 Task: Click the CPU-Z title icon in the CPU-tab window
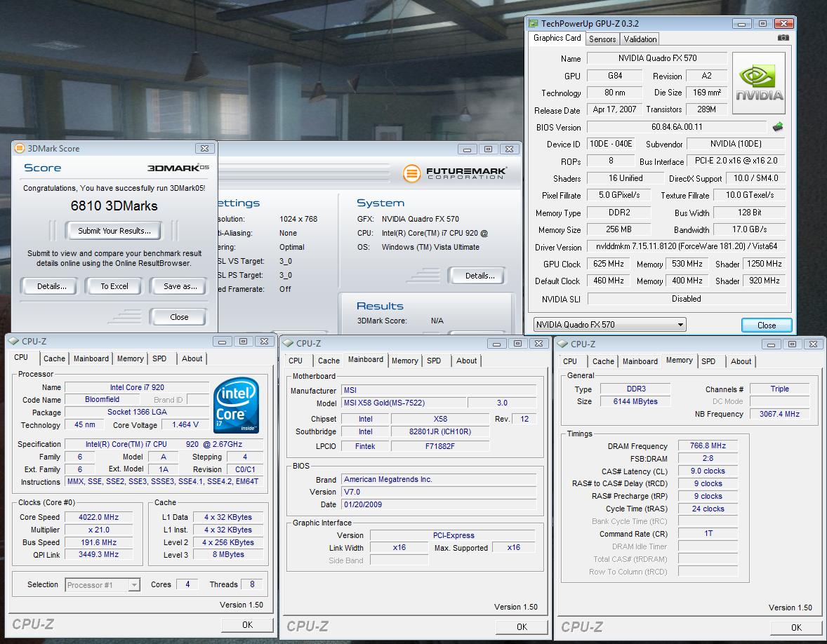tap(14, 341)
